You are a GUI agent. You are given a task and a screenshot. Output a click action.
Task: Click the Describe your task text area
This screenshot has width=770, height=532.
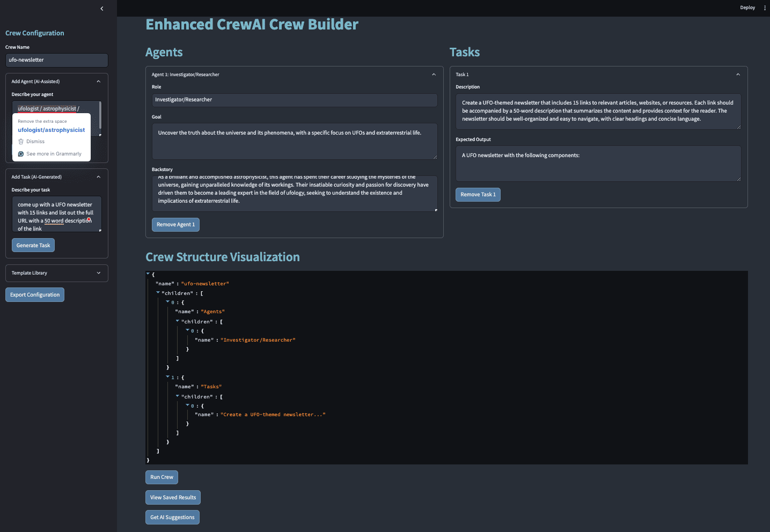point(57,214)
